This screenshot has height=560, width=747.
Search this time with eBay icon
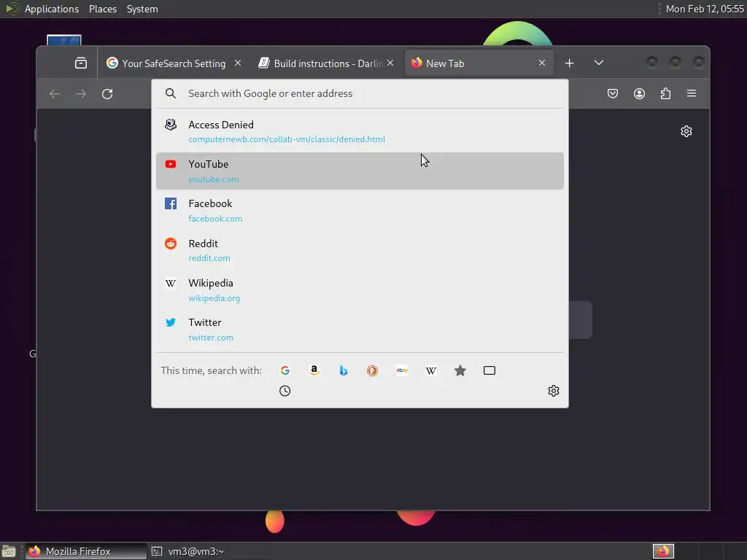tap(402, 370)
